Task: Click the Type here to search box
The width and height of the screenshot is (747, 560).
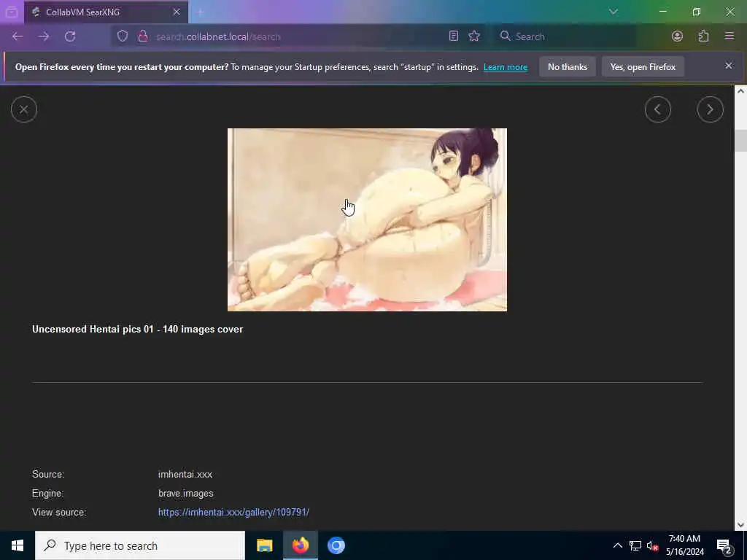Action: click(140, 545)
